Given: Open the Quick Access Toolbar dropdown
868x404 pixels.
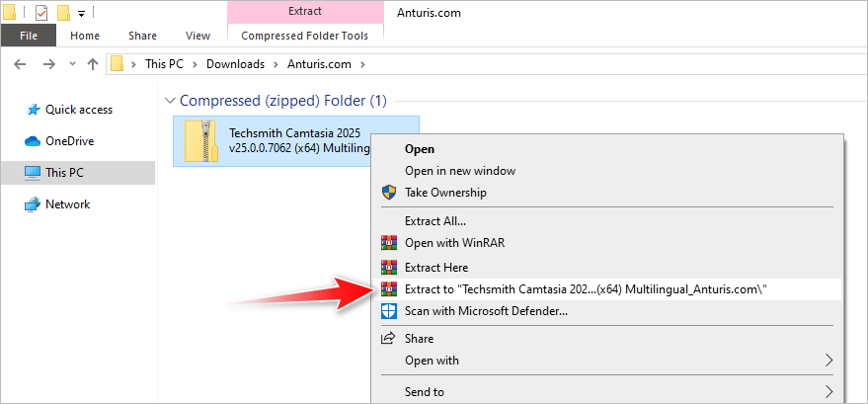Looking at the screenshot, I should (x=81, y=14).
